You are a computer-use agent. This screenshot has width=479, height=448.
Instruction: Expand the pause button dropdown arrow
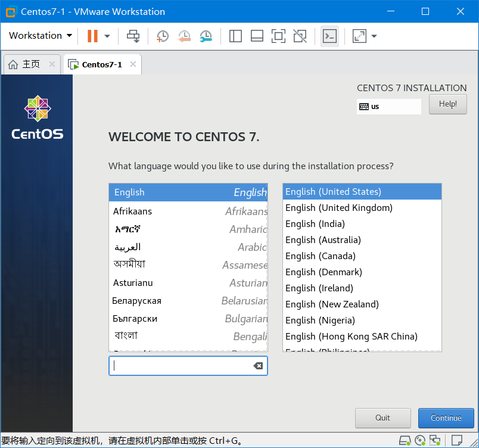(x=108, y=36)
